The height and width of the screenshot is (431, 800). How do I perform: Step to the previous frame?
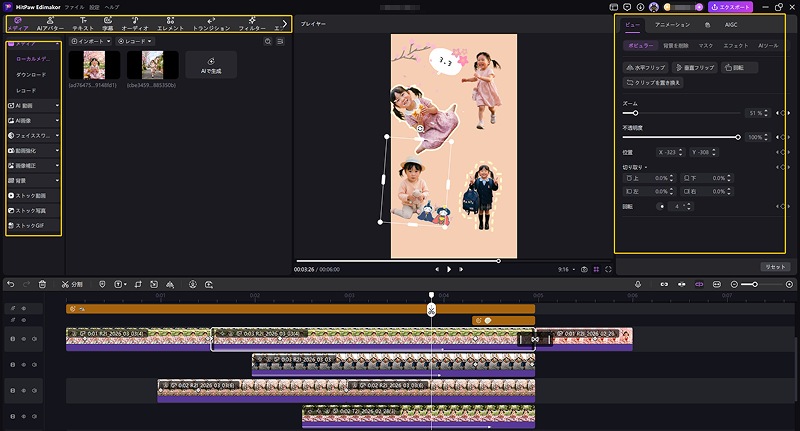[437, 269]
